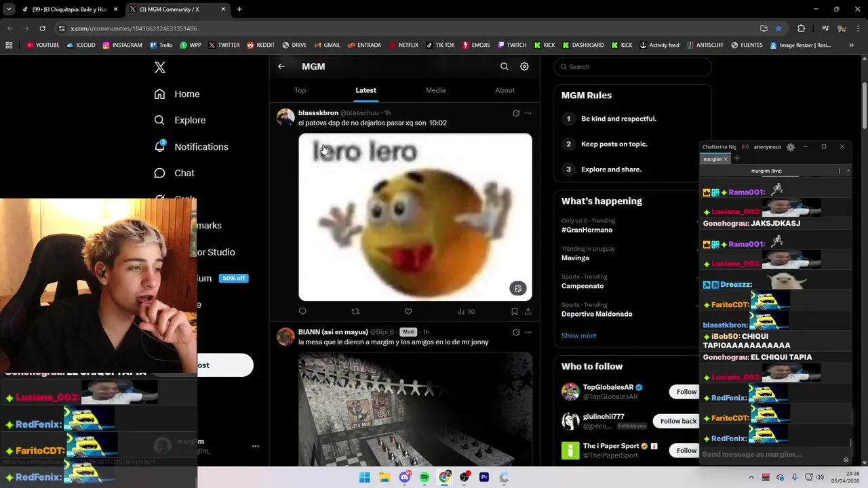
Task: Search within the MGM community
Action: [x=504, y=66]
